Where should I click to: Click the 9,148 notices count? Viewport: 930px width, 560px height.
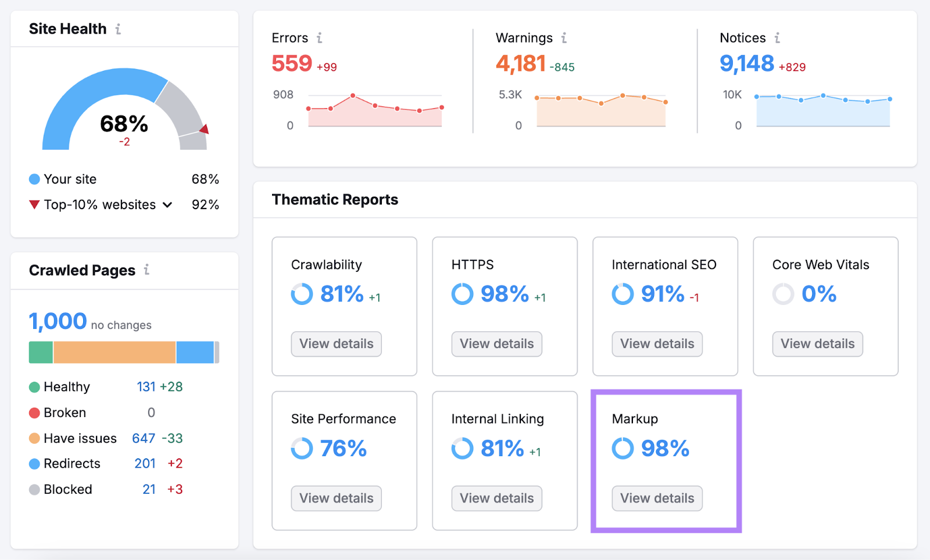747,63
